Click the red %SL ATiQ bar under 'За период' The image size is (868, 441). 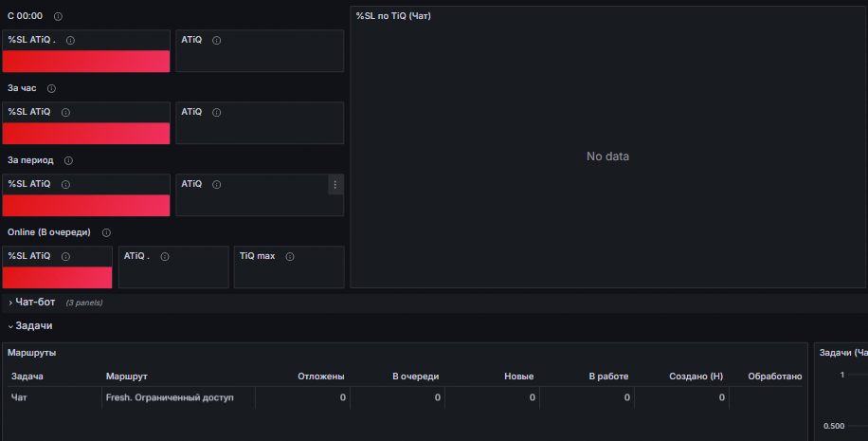coord(86,206)
